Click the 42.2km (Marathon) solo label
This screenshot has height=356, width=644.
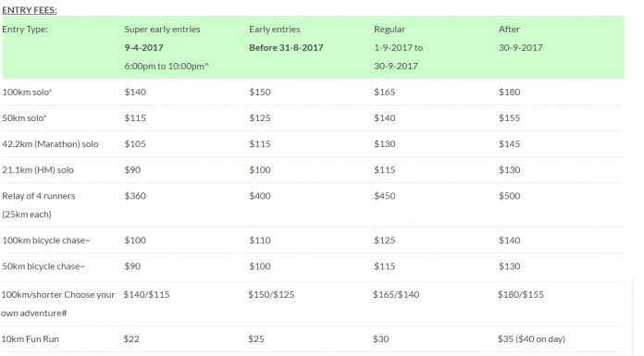(50, 144)
